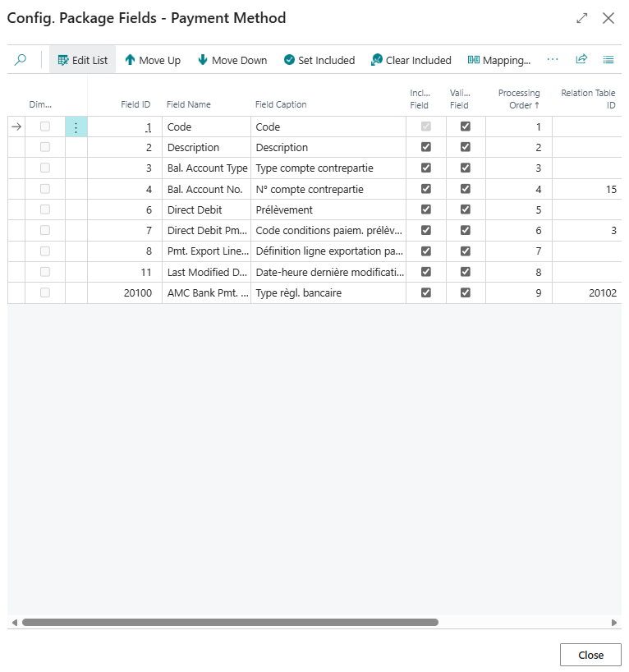Click Field ID 11 cell

(x=125, y=272)
